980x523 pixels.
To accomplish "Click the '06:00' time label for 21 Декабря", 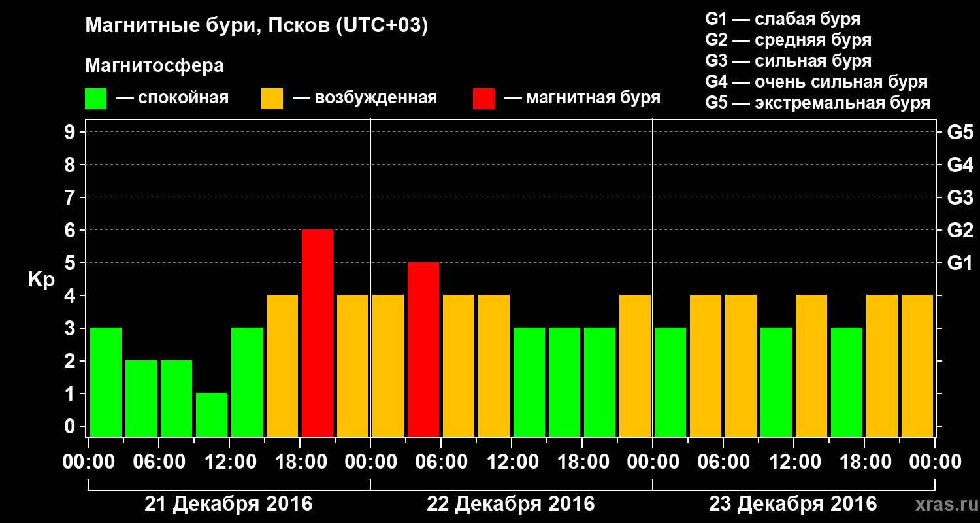I will point(159,462).
